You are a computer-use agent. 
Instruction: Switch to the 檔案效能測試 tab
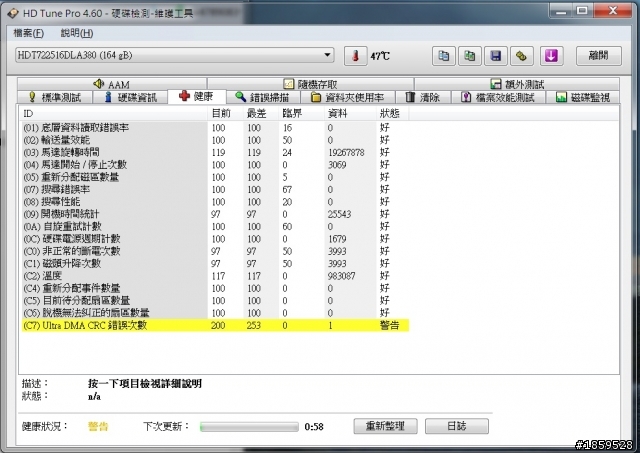498,97
